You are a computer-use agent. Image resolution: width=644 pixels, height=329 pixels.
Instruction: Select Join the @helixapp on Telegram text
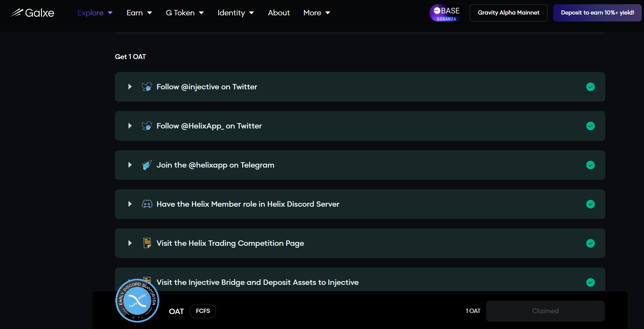(x=215, y=165)
